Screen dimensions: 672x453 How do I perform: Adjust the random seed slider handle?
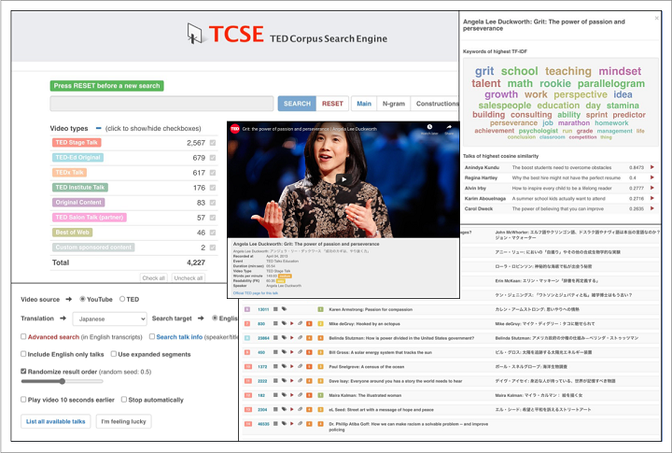point(62,381)
